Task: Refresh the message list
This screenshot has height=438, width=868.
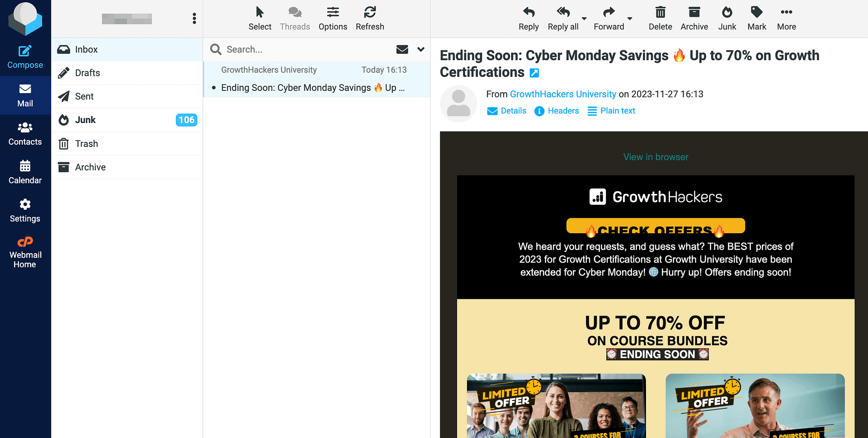Action: (x=369, y=19)
